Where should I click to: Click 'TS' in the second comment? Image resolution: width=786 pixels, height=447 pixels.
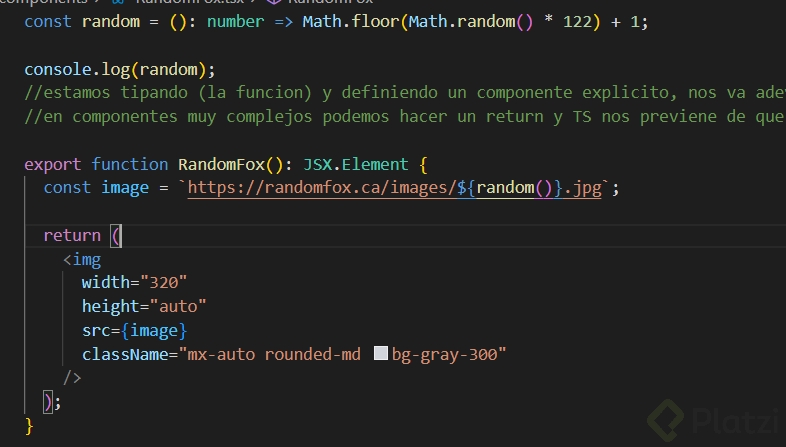(x=582, y=117)
